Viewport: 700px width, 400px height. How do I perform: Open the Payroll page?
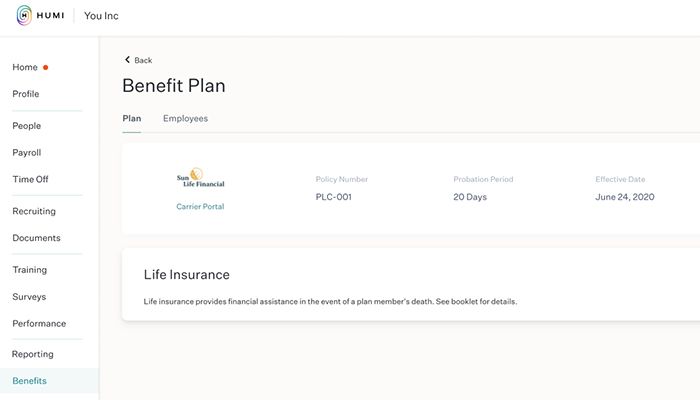[x=27, y=153]
